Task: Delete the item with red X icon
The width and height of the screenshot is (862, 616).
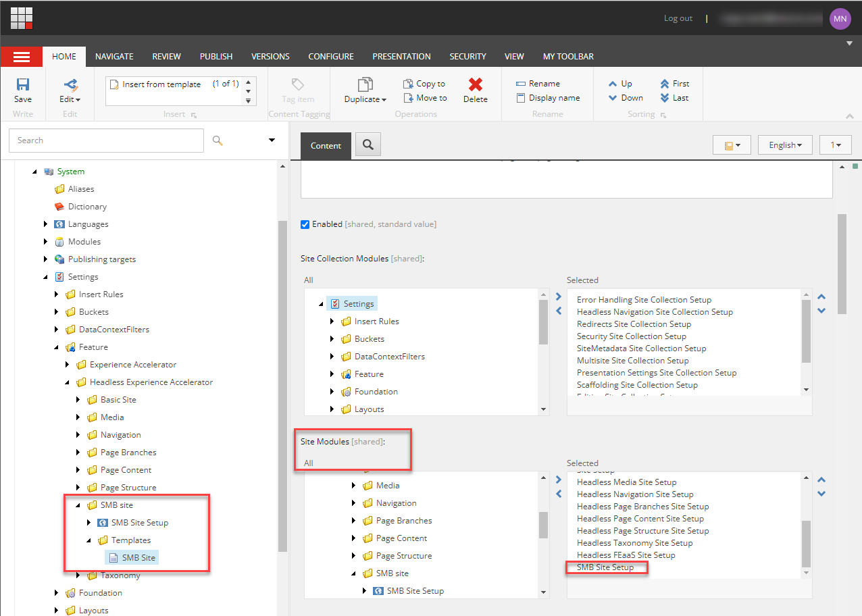Action: click(476, 91)
